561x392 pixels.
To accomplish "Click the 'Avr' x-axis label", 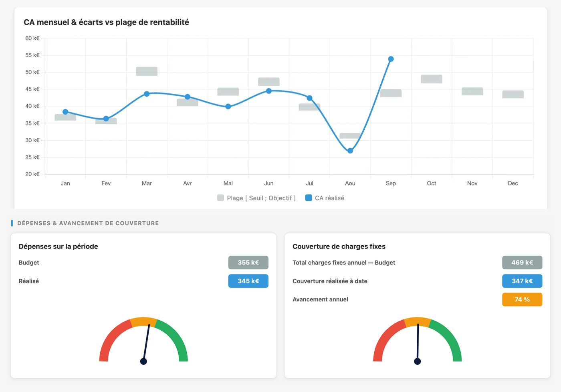I will pyautogui.click(x=188, y=183).
